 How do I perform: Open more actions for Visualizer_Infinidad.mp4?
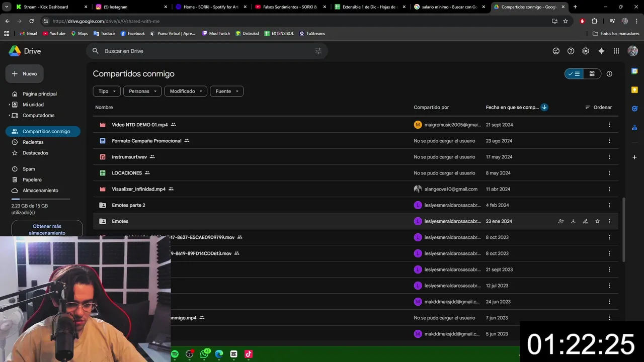pyautogui.click(x=609, y=189)
